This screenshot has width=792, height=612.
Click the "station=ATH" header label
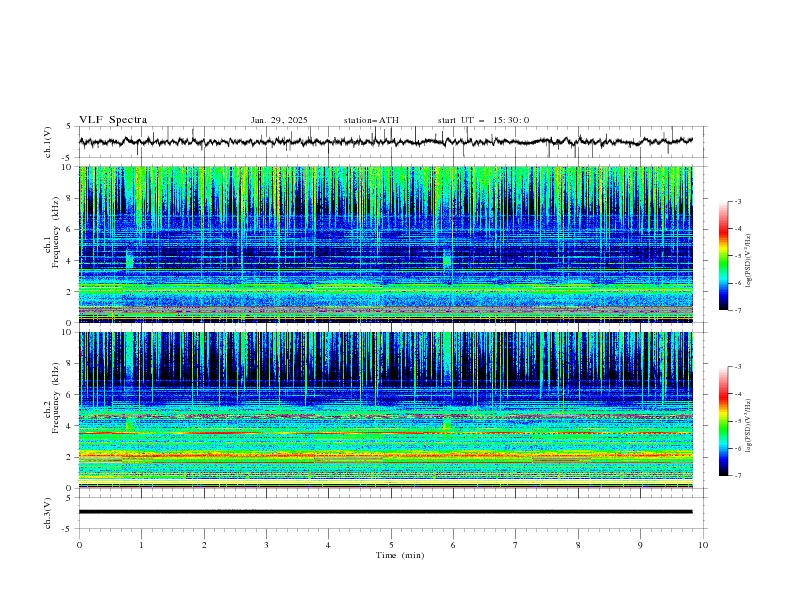(x=371, y=120)
